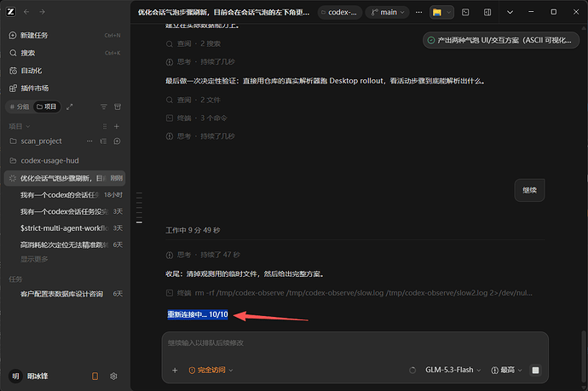Open the 完全访问 permission dropdown
The width and height of the screenshot is (588, 391).
click(210, 371)
